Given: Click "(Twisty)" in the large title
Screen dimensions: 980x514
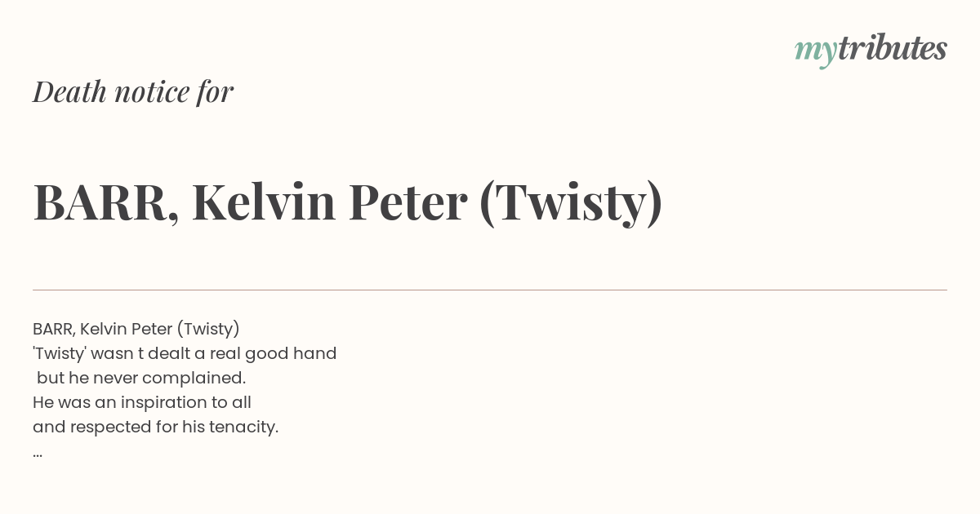Looking at the screenshot, I should tap(571, 202).
